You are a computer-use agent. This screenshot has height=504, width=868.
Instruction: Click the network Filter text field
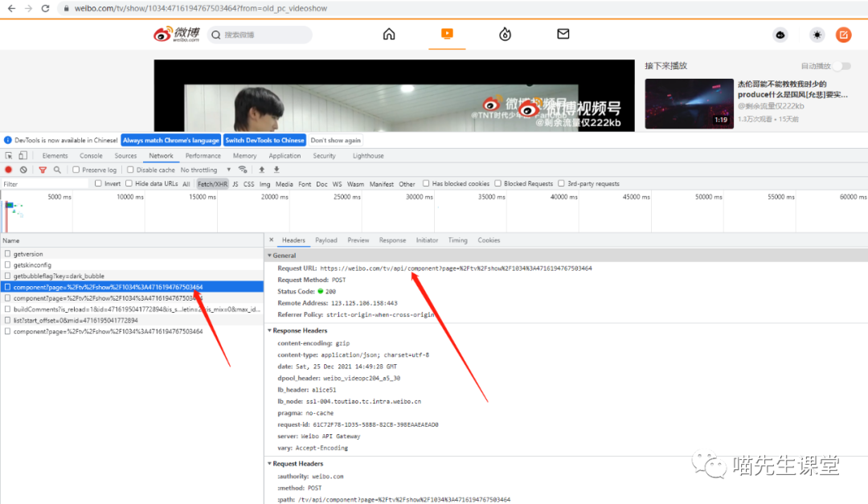tap(44, 184)
